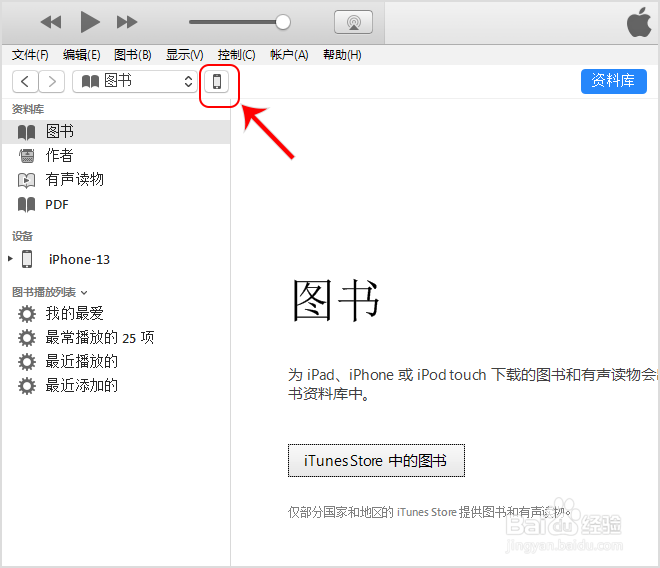
Task: Collapse the 图书播放列表 section chevron
Action: coord(84,293)
